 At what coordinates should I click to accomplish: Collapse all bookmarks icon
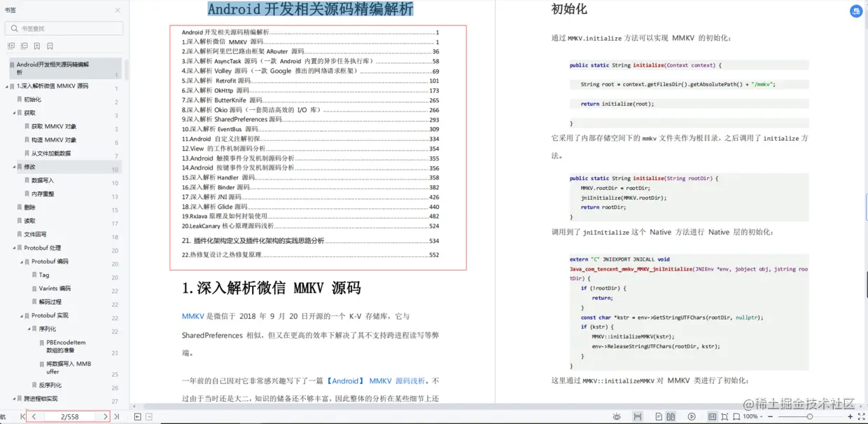[24, 46]
